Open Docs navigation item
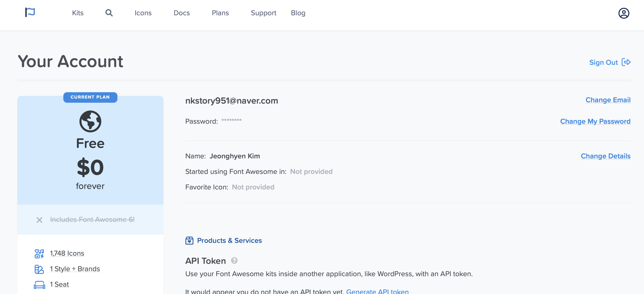The image size is (644, 294). (x=181, y=13)
